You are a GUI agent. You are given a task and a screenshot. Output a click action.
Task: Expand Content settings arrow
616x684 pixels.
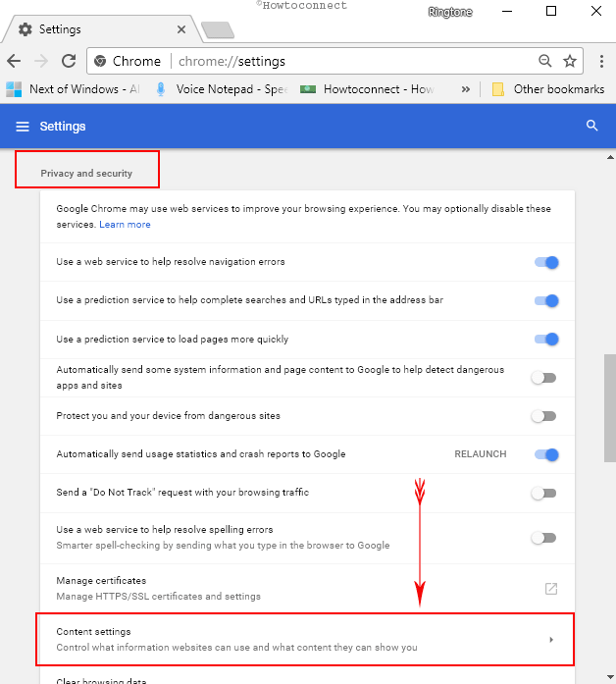tap(551, 640)
